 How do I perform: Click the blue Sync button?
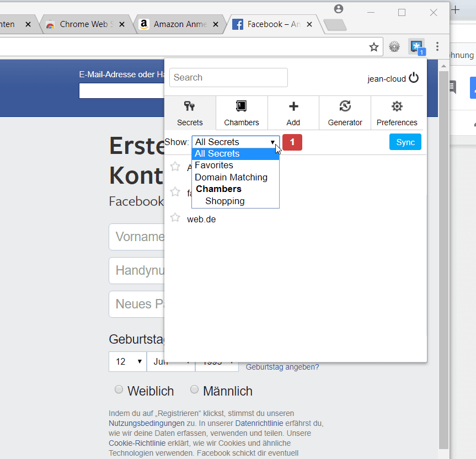click(405, 142)
